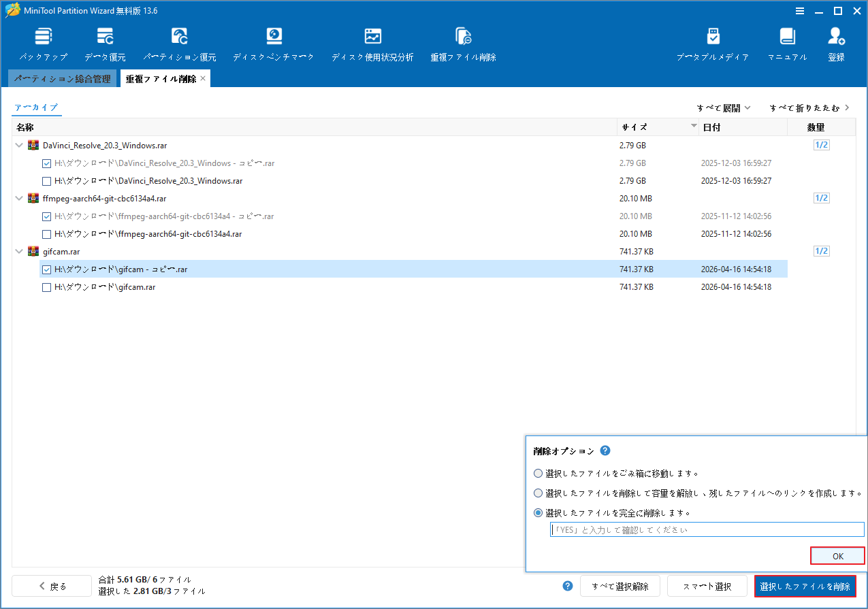Open the ブータブルメディア bootable media builder

[713, 45]
